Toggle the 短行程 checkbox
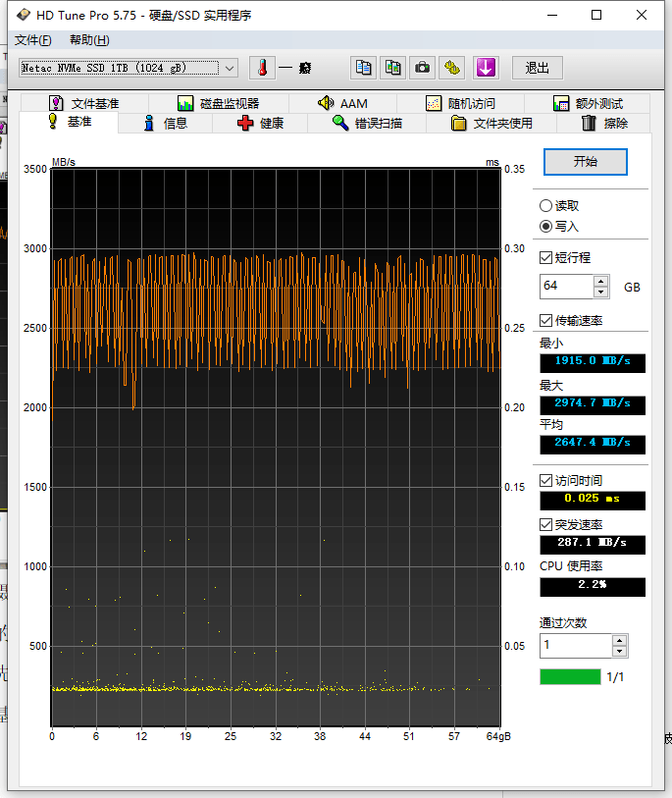Viewport: 672px width, 798px height. coord(546,257)
